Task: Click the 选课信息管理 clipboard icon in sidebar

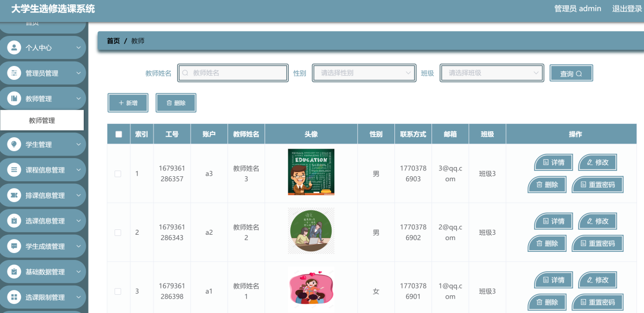Action: 14,221
